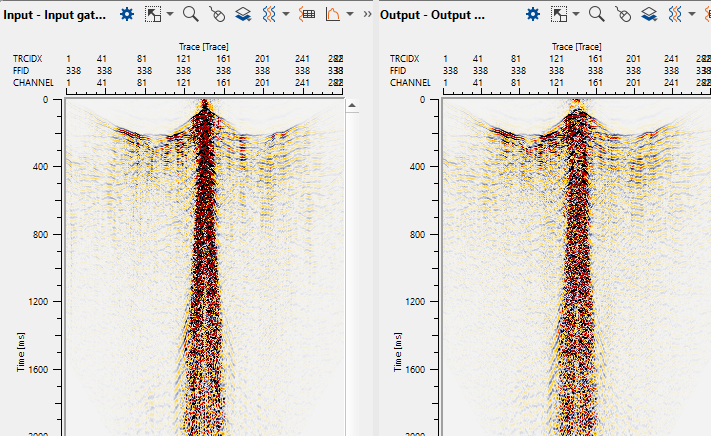Image resolution: width=711 pixels, height=436 pixels.
Task: Click the wiggle trace display icon in Input panel
Action: pos(271,14)
